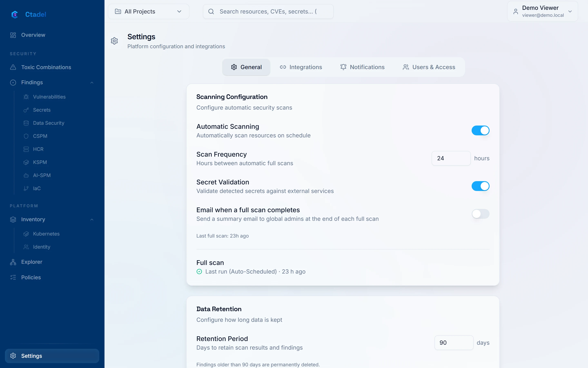Click Kubernetes inventory cube icon
The width and height of the screenshot is (588, 368).
click(x=26, y=234)
